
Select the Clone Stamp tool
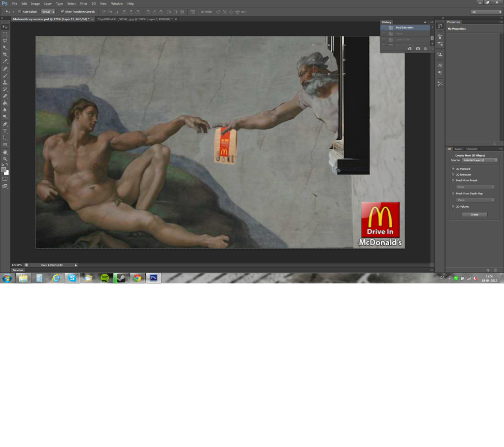click(5, 83)
